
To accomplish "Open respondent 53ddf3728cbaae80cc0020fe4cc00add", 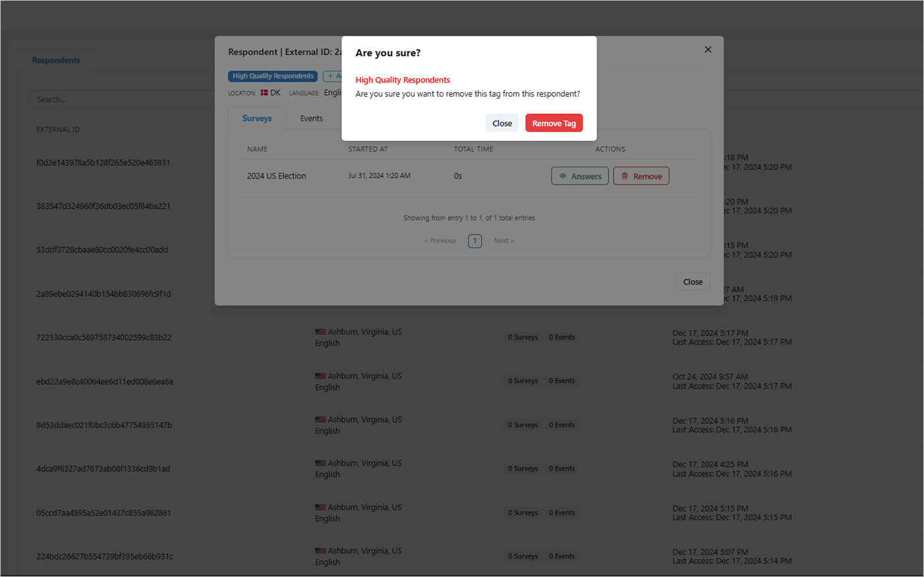I will 102,250.
